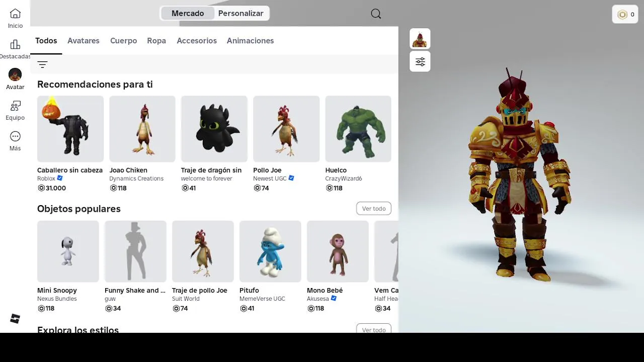The width and height of the screenshot is (644, 362).
Task: Open the Destacadas charts icon
Action: tap(15, 45)
